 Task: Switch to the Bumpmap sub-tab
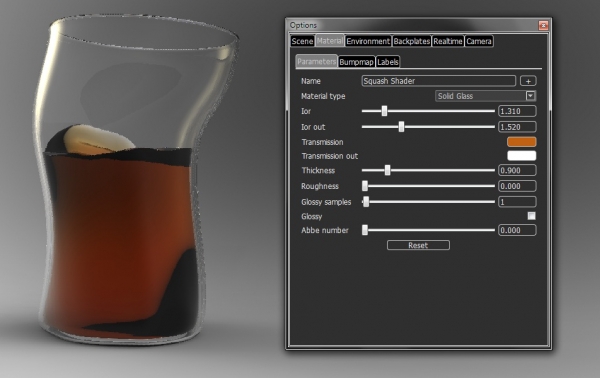[356, 62]
